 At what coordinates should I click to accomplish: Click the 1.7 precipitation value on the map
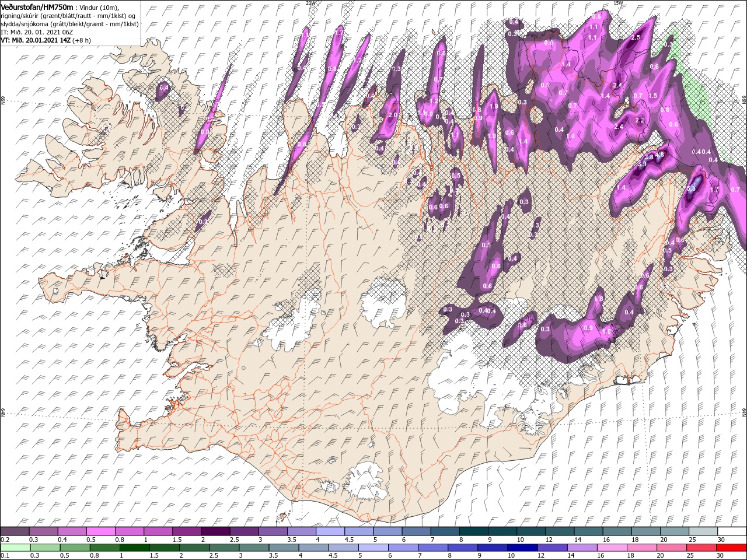(x=714, y=190)
